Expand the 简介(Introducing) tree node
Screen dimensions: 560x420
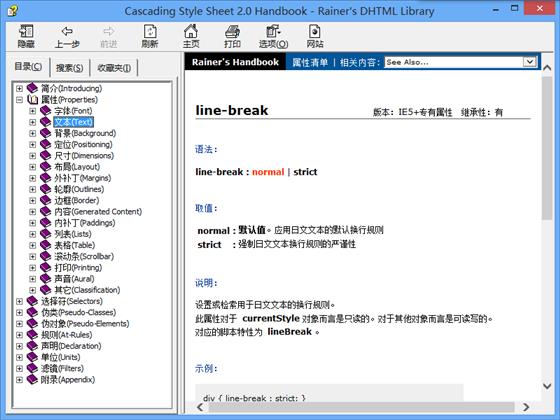click(x=20, y=88)
